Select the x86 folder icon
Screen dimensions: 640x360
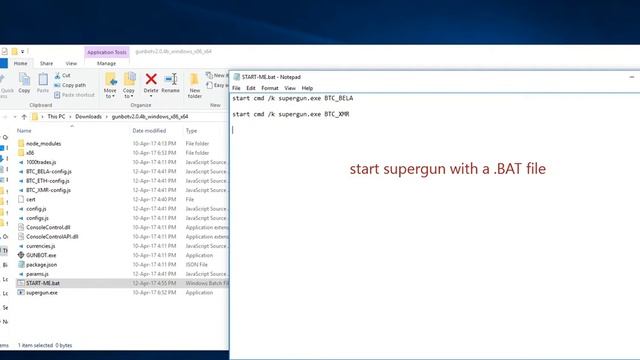pos(21,153)
